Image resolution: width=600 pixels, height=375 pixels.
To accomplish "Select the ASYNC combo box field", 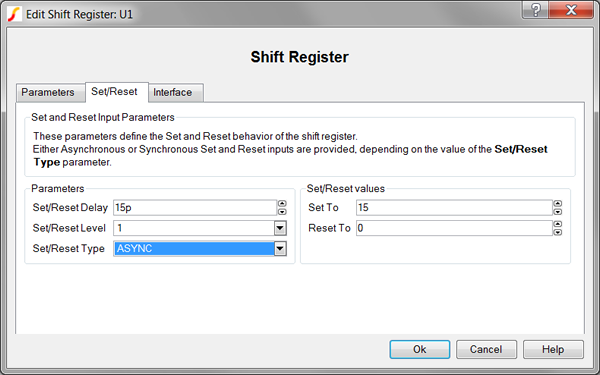I will 194,249.
